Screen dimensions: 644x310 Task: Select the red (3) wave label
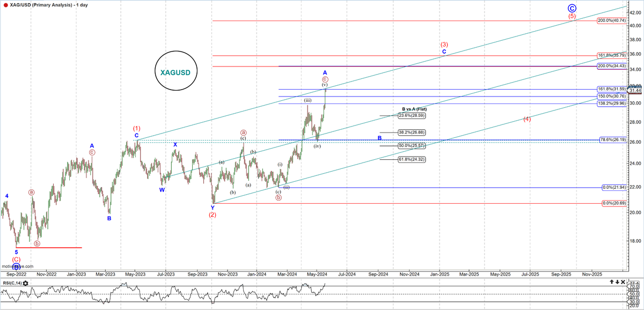[x=444, y=45]
